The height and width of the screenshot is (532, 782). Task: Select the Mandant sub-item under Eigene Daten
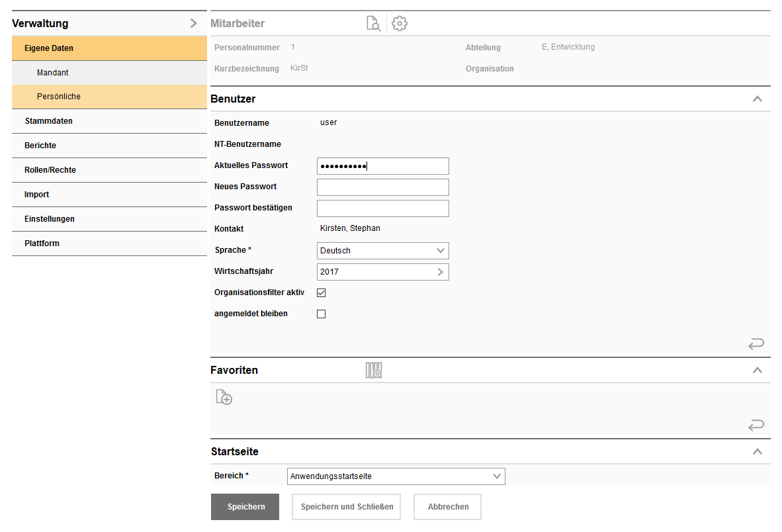(53, 73)
